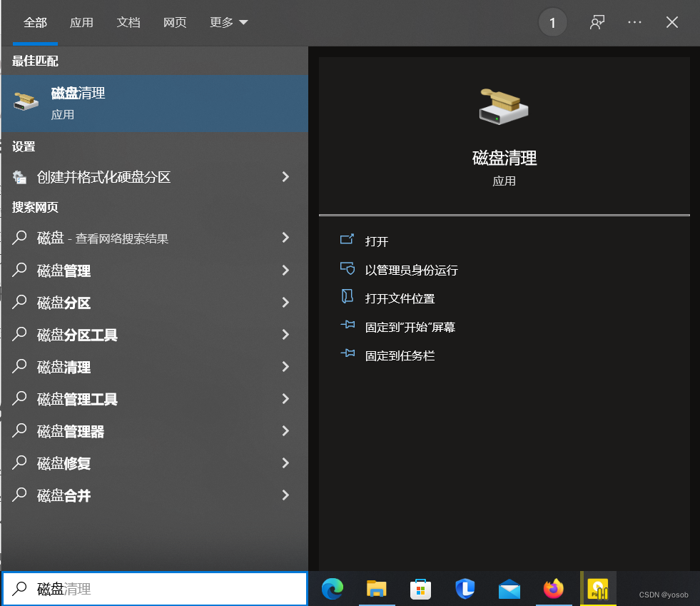Select the 磁盘修复 suggestion
Screen dimensions: 700x606
coord(154,463)
